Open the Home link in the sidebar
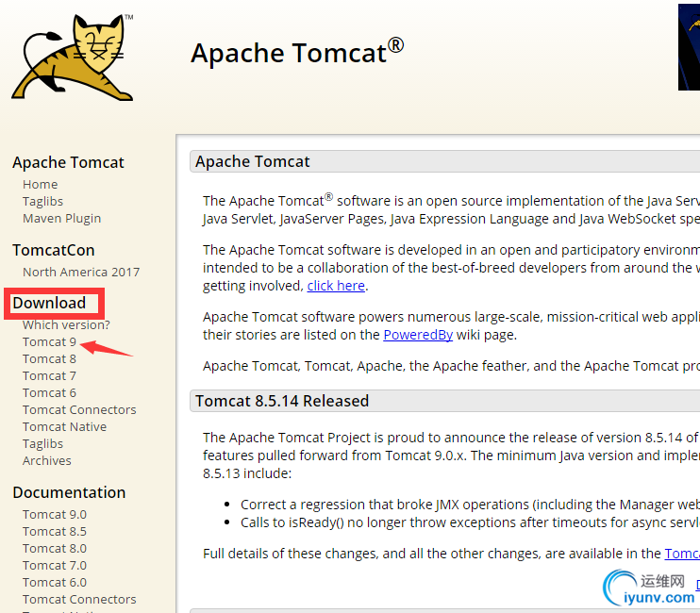 tap(41, 184)
